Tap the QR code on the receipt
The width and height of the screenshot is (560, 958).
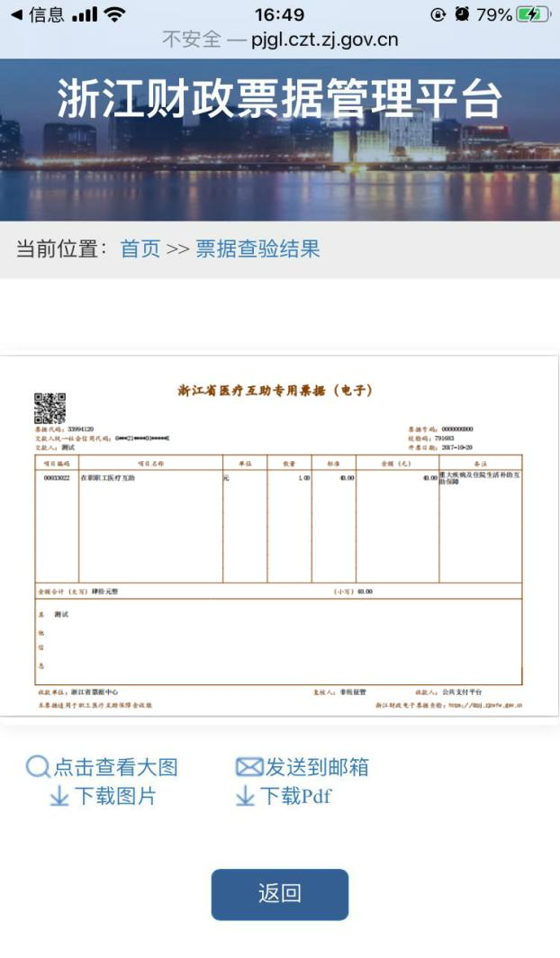tap(50, 408)
